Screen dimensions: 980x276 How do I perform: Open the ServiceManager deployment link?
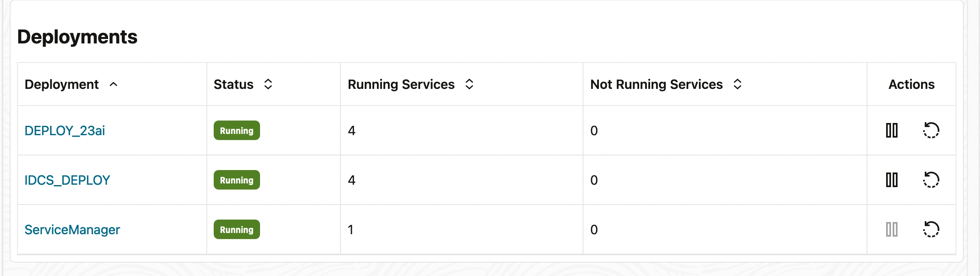click(x=72, y=230)
